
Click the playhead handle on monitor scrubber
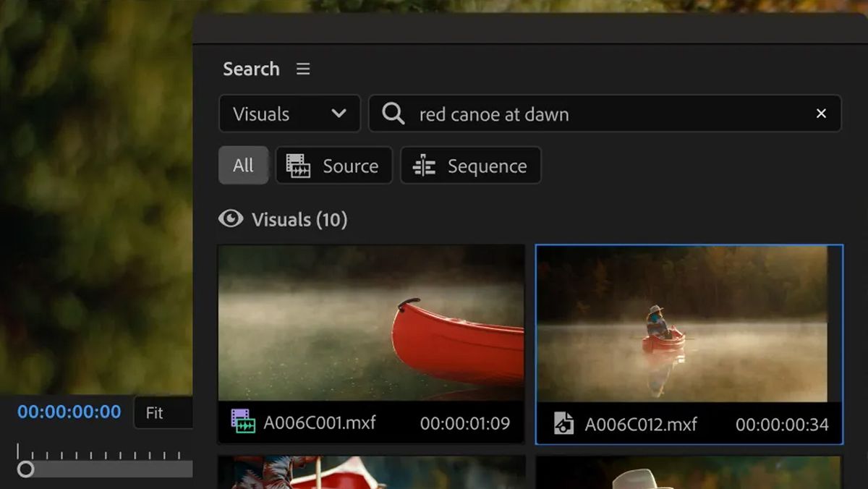pos(25,469)
